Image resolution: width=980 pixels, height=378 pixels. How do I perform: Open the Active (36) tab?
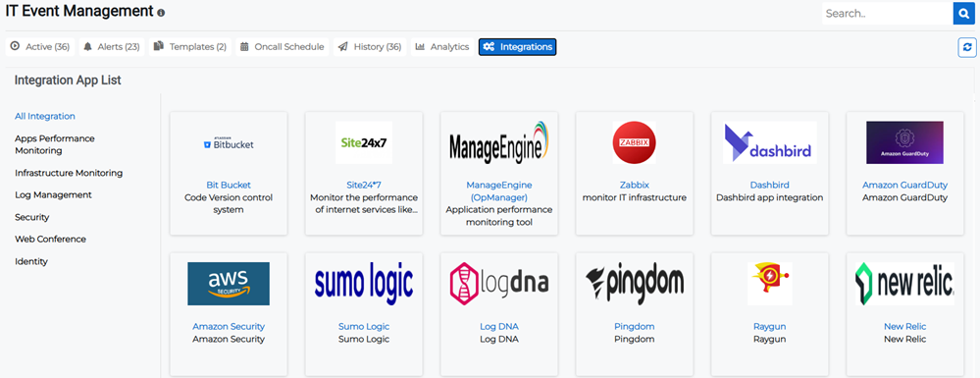pyautogui.click(x=40, y=47)
